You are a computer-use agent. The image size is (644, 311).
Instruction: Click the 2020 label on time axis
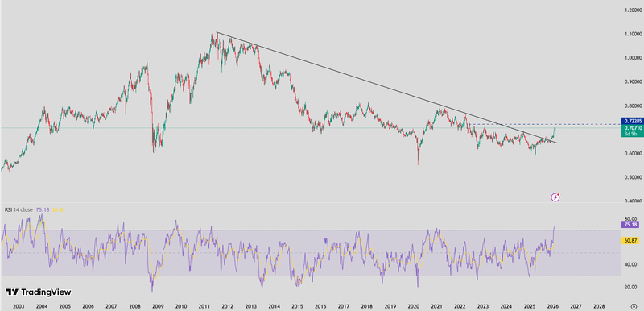(414, 306)
